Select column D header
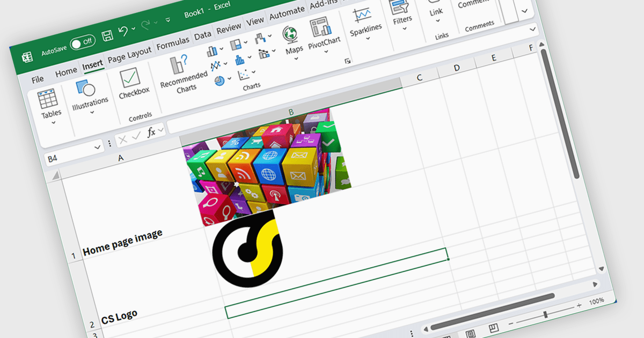The image size is (644, 338). coord(457,68)
